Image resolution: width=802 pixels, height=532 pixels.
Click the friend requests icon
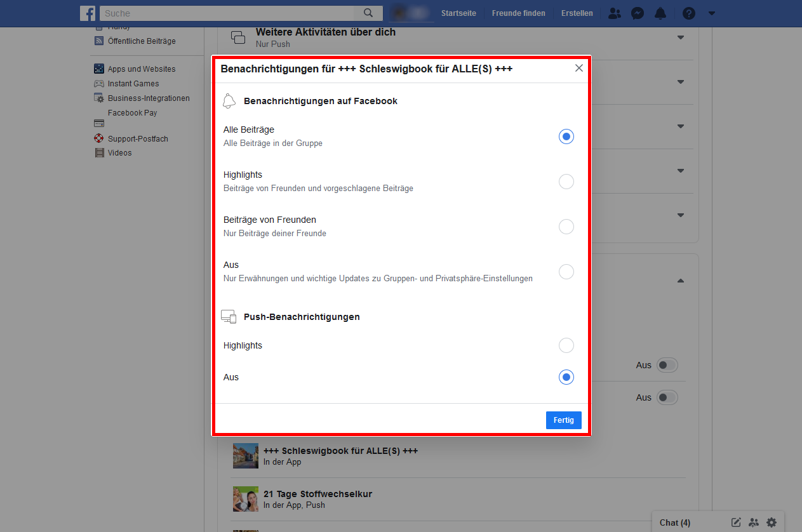[614, 13]
